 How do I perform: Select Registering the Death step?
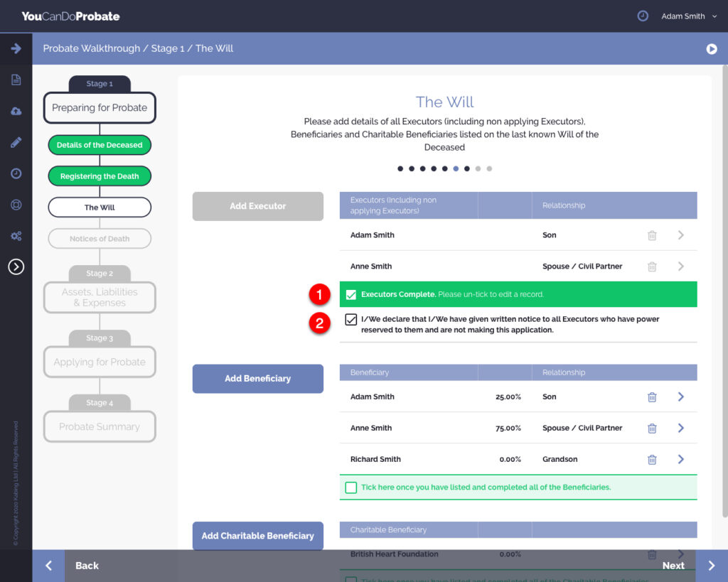coord(100,176)
